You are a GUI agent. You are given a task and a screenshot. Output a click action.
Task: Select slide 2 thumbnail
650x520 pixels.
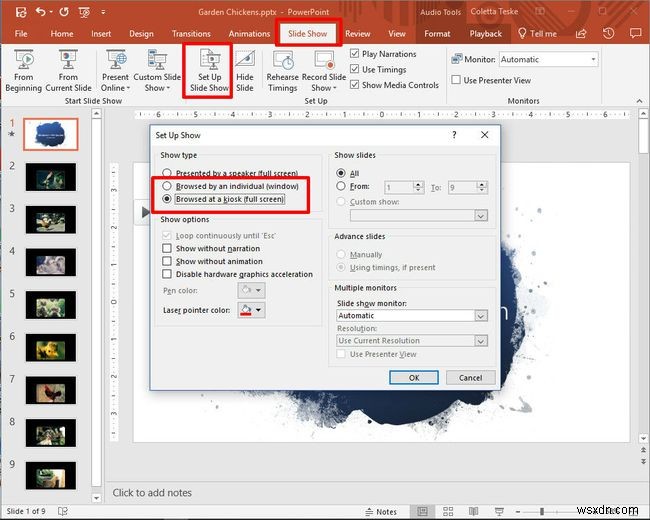click(x=51, y=177)
